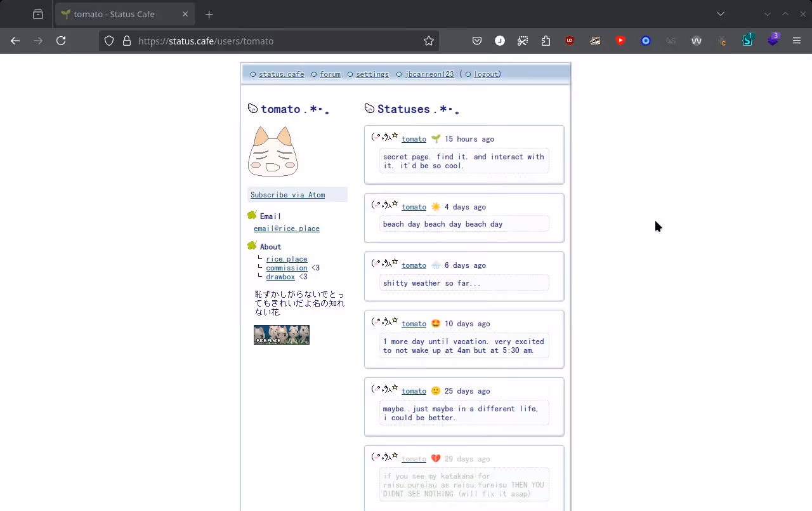Open the extensions puzzle-piece menu
Viewport: 812px width, 511px height.
coord(546,41)
